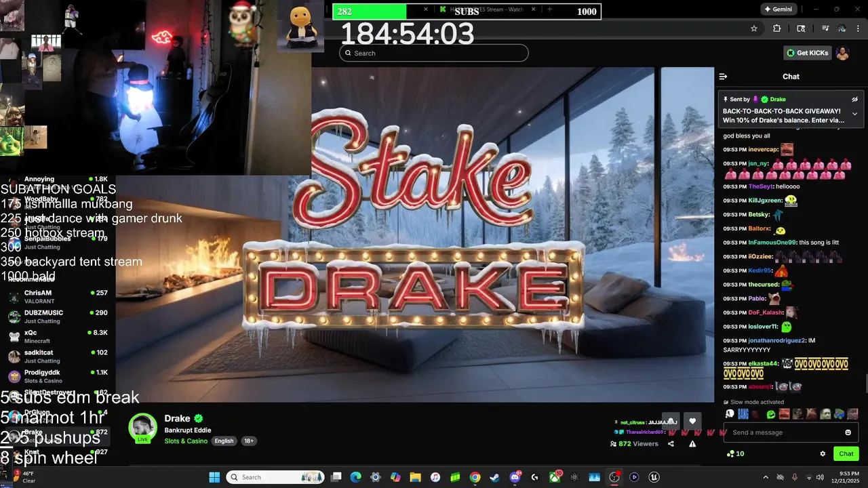Open the Gemini button in Chrome
This screenshot has width=868, height=488.
(778, 9)
